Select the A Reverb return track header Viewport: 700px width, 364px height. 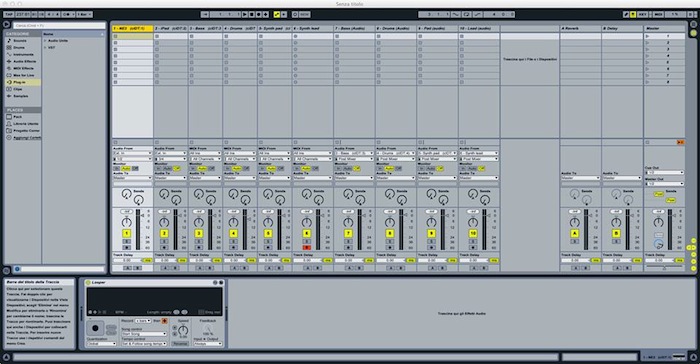pos(580,29)
